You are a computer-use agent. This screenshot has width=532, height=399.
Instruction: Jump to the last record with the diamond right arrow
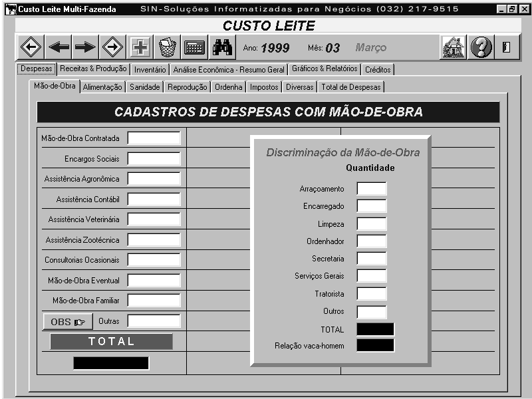coord(112,47)
